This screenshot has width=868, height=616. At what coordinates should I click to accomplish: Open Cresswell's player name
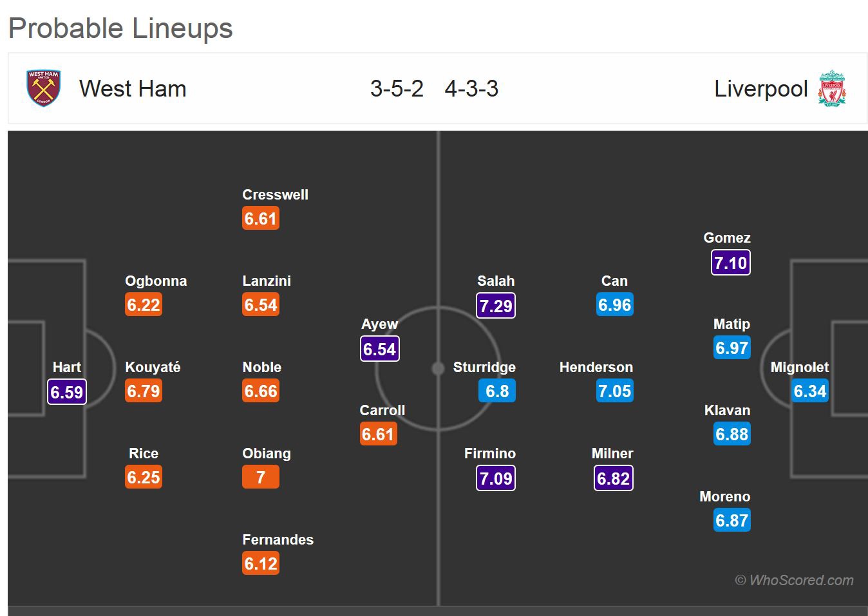[x=275, y=194]
